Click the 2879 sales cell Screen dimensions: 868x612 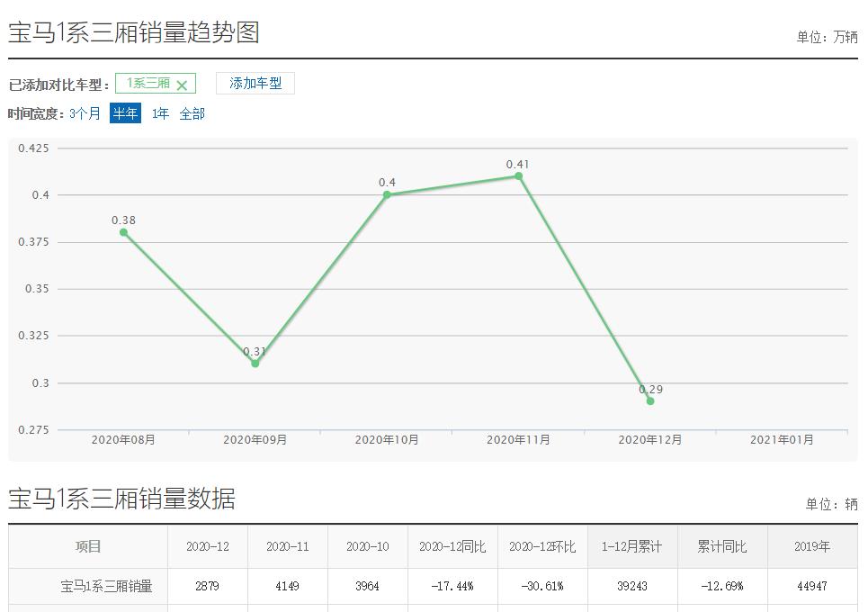(208, 586)
